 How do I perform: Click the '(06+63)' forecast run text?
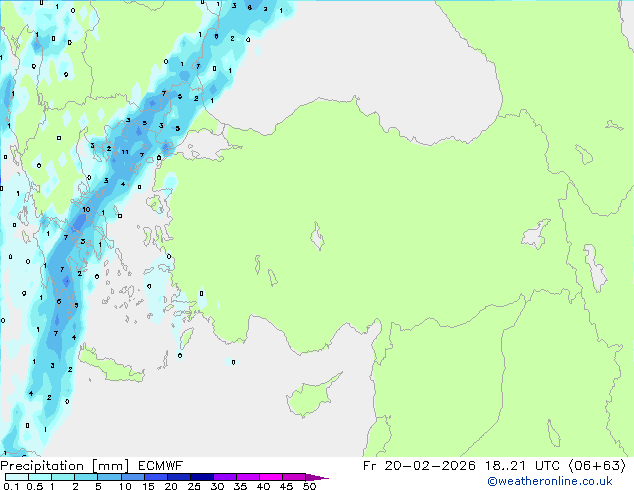click(597, 466)
